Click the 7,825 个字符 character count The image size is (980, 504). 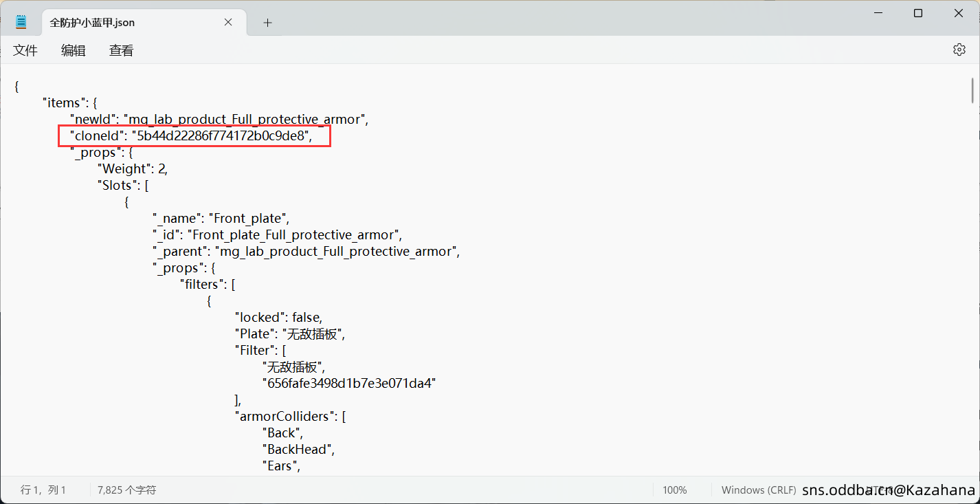click(127, 490)
